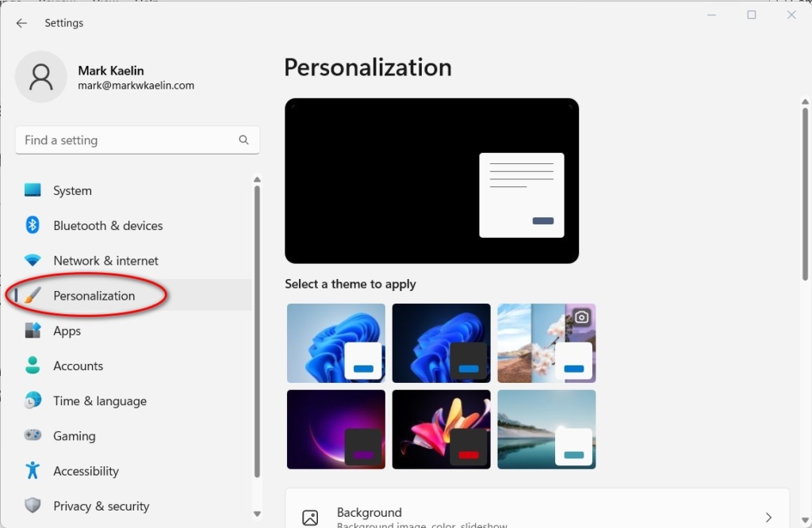Open Accounts settings icon
This screenshot has width=812, height=528.
(32, 365)
